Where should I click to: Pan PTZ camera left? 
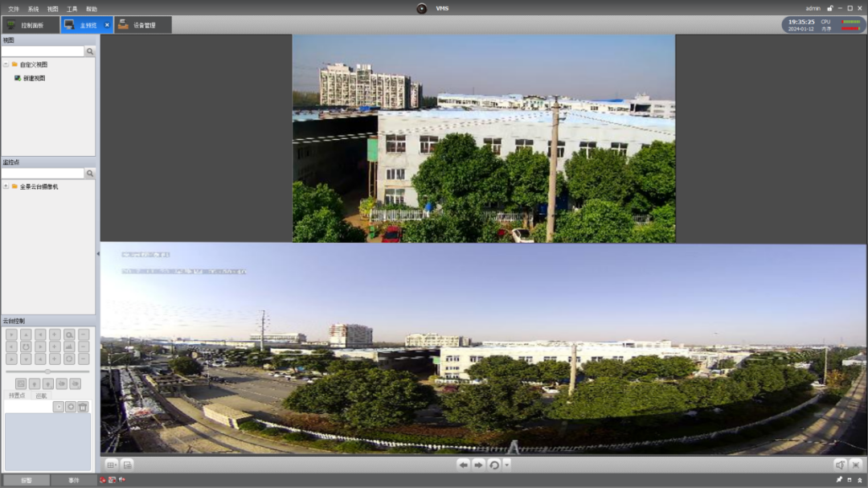(11, 347)
